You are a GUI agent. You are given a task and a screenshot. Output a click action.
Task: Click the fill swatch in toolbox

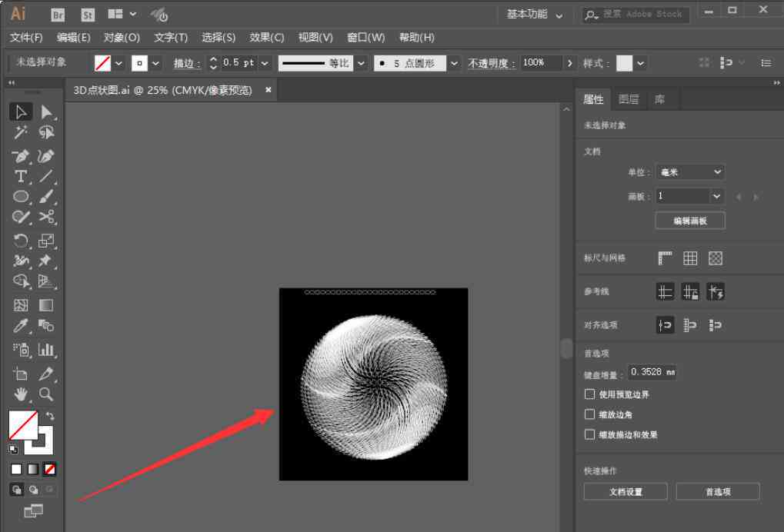(23, 425)
